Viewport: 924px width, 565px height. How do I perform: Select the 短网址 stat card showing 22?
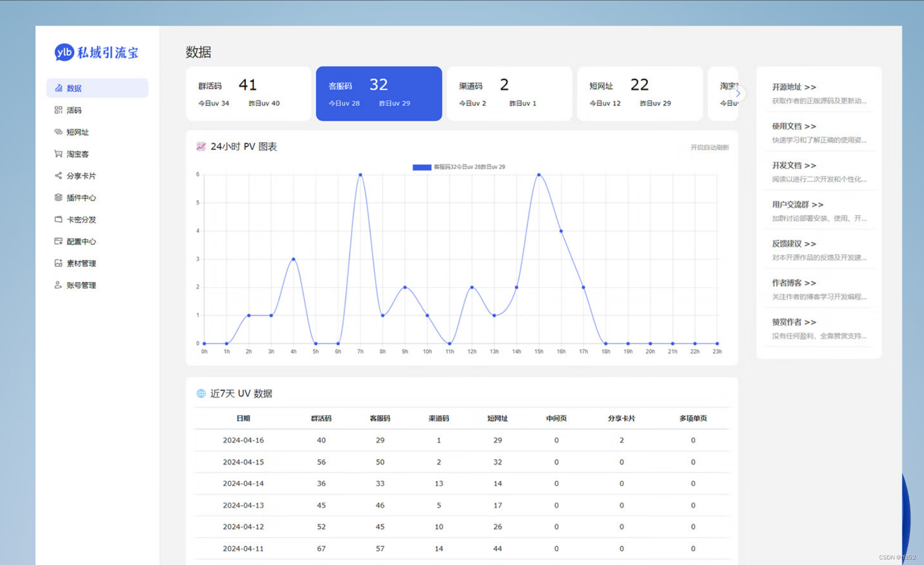pos(640,94)
